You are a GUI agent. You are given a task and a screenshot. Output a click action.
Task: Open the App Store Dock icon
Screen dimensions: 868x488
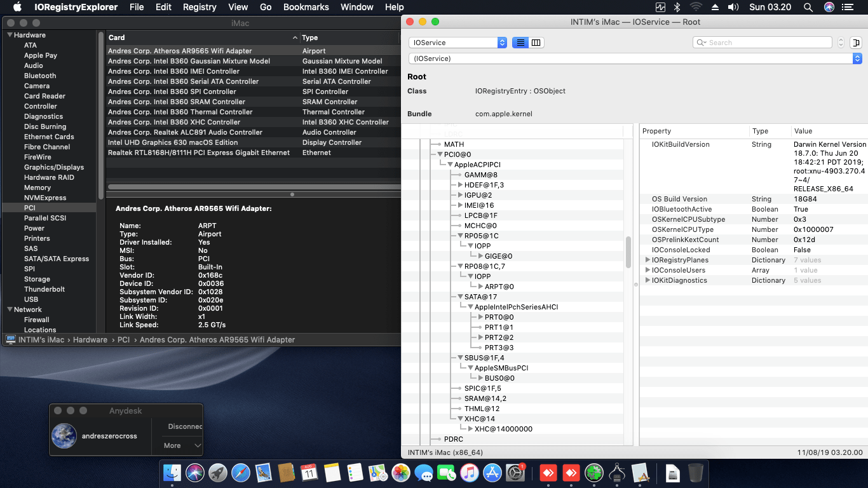492,473
